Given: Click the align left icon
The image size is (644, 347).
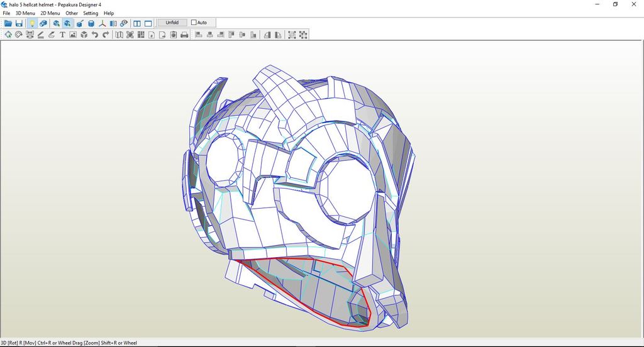Looking at the screenshot, I should coord(199,35).
